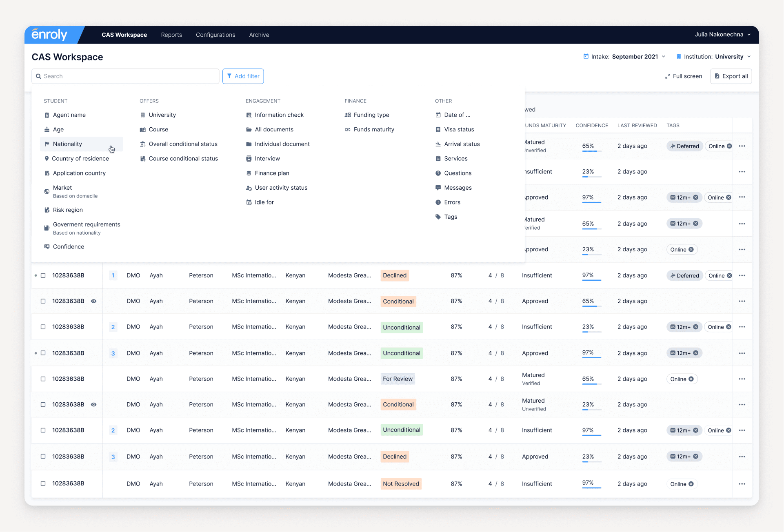Click the magnifier icon in the search box
This screenshot has height=532, width=784.
coord(38,76)
